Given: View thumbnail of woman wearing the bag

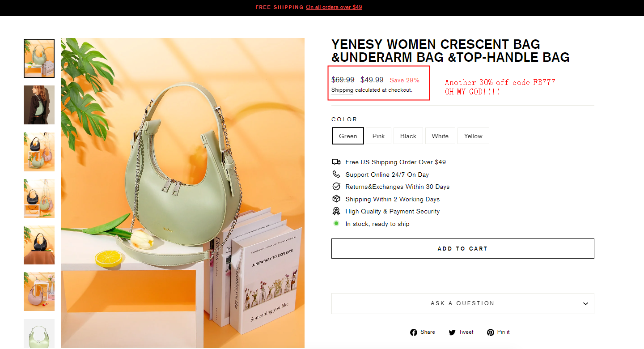Looking at the screenshot, I should click(x=39, y=105).
